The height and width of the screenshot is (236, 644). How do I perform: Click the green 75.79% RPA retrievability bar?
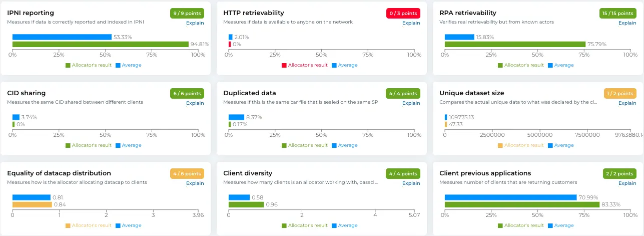coord(515,44)
